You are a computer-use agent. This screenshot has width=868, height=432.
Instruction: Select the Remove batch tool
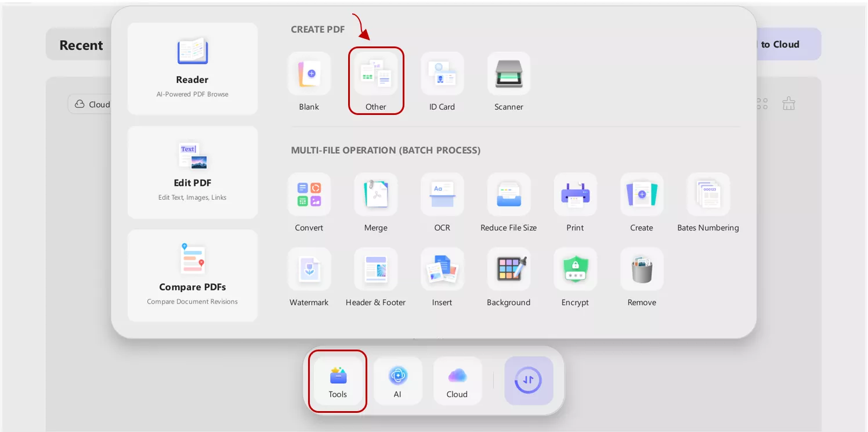(641, 269)
